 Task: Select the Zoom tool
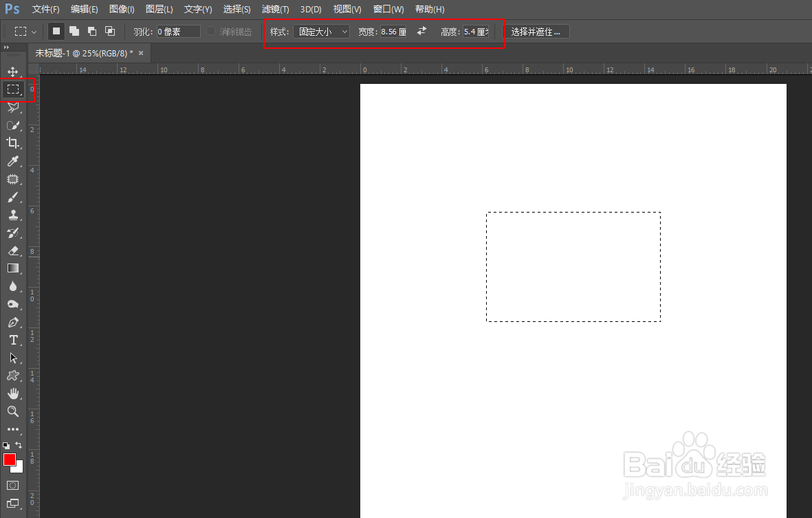13,411
